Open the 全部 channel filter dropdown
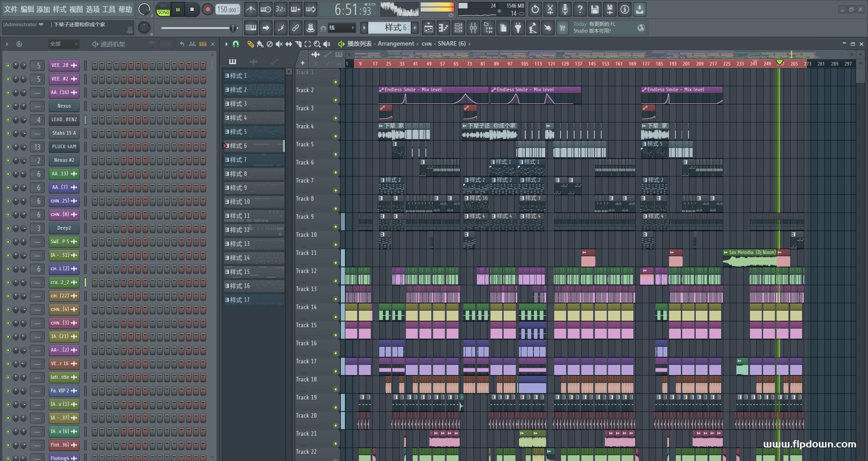Image resolution: width=868 pixels, height=461 pixels. (x=63, y=44)
